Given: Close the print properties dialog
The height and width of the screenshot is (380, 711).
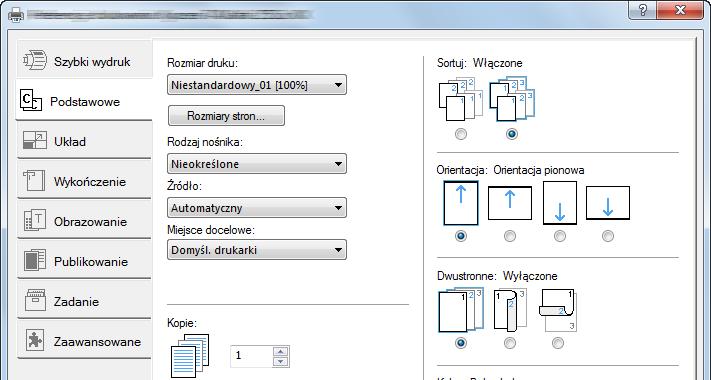Looking at the screenshot, I should [x=680, y=10].
